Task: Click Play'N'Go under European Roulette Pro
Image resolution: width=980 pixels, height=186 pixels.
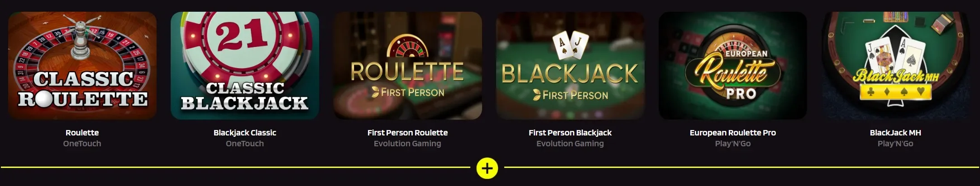Action: pos(733,144)
